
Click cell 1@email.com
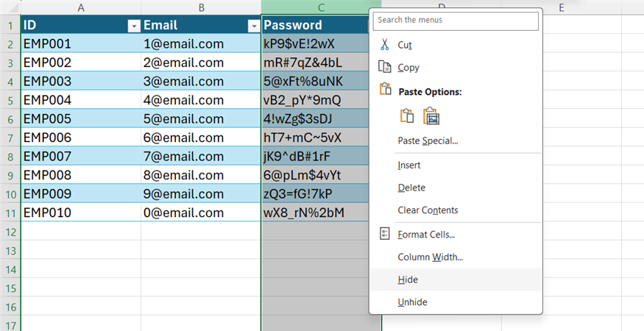coord(201,43)
